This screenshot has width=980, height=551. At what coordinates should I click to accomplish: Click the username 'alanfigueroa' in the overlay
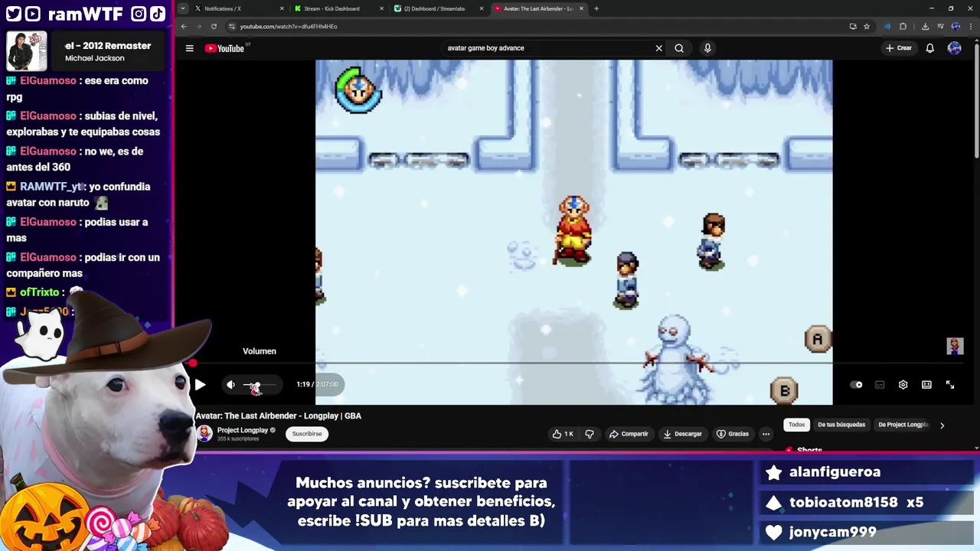pos(835,472)
